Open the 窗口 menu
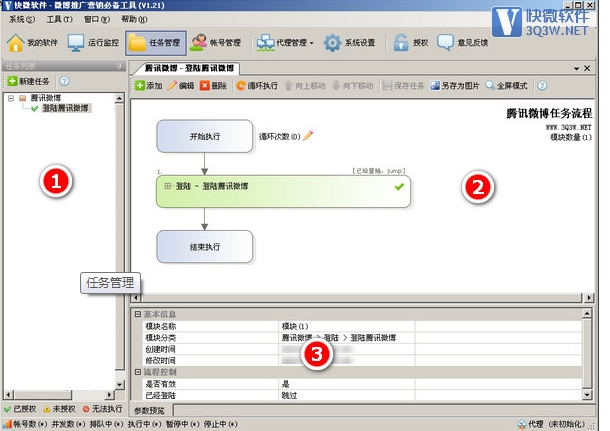The image size is (610, 431). 97,19
